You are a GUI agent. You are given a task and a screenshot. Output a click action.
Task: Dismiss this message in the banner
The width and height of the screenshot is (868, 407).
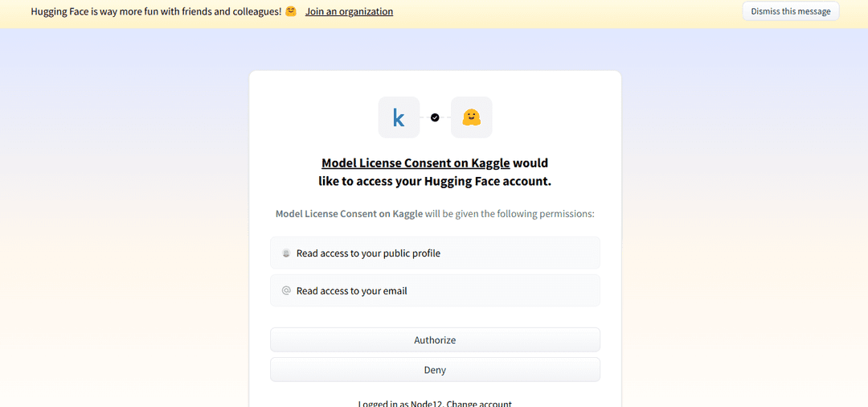[x=791, y=11]
